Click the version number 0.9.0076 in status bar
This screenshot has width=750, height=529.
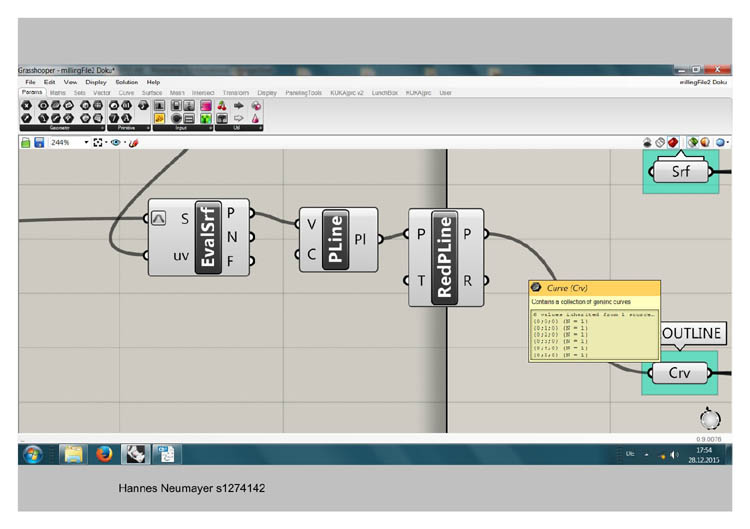point(708,439)
